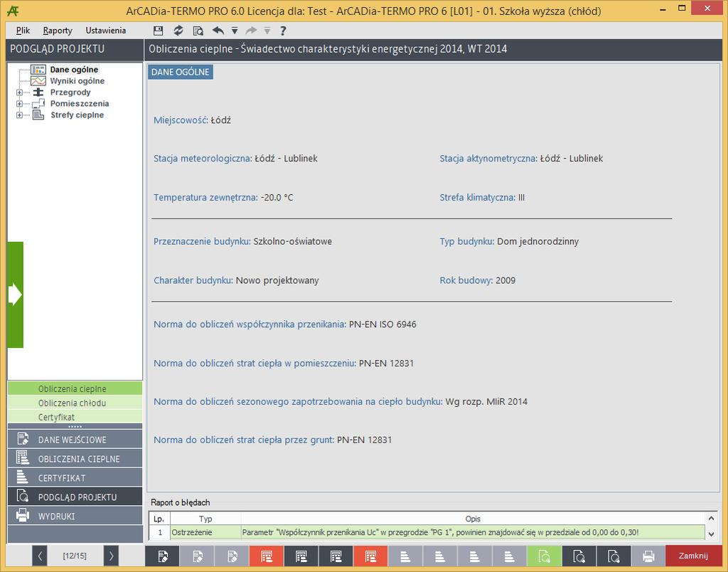Open the PODGLĄD PROJEKTU section
The width and height of the screenshot is (728, 572).
coord(75,497)
